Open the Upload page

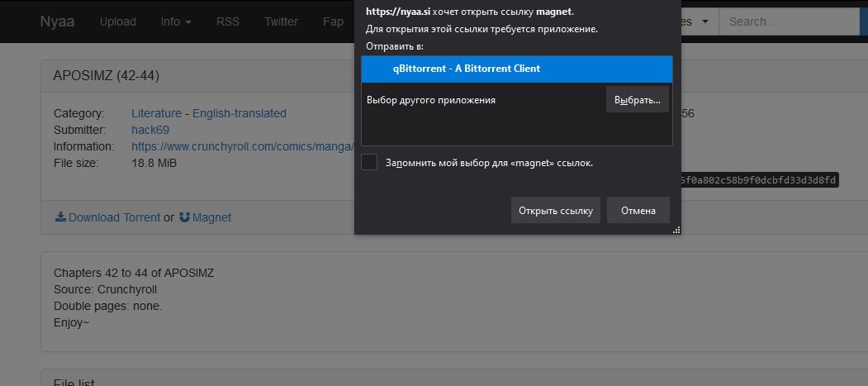118,21
